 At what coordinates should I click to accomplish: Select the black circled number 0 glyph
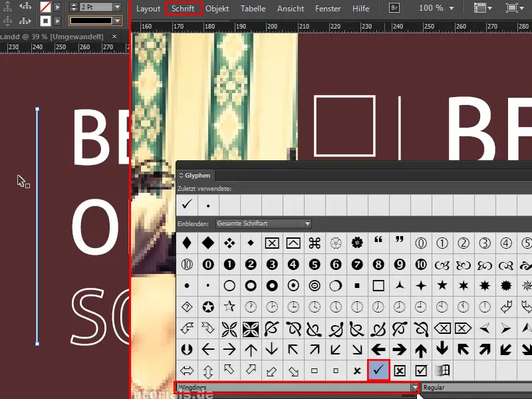click(x=208, y=264)
